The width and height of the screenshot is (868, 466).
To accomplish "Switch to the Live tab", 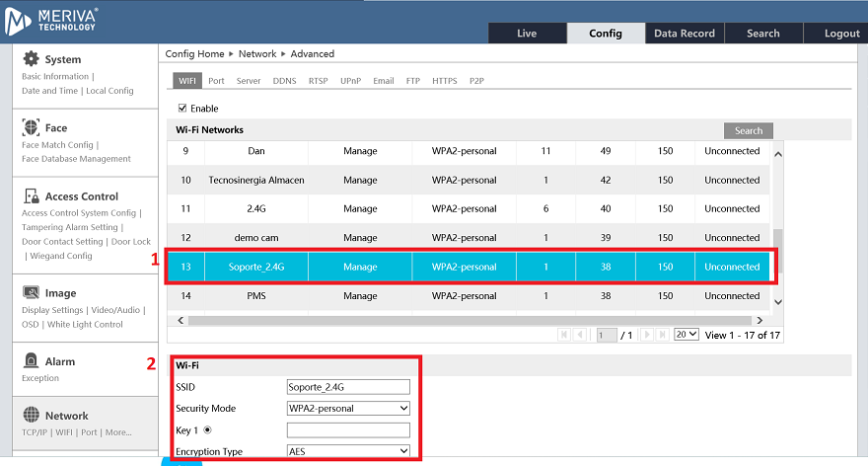I will pos(527,34).
